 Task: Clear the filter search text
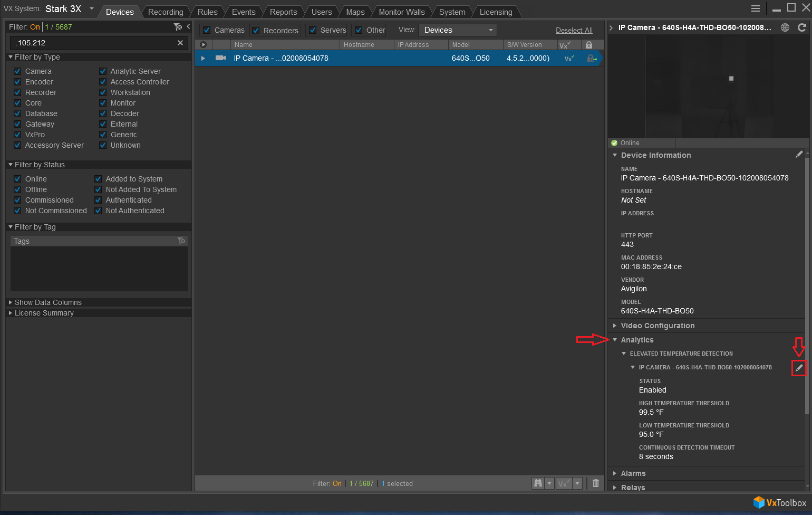pos(180,43)
